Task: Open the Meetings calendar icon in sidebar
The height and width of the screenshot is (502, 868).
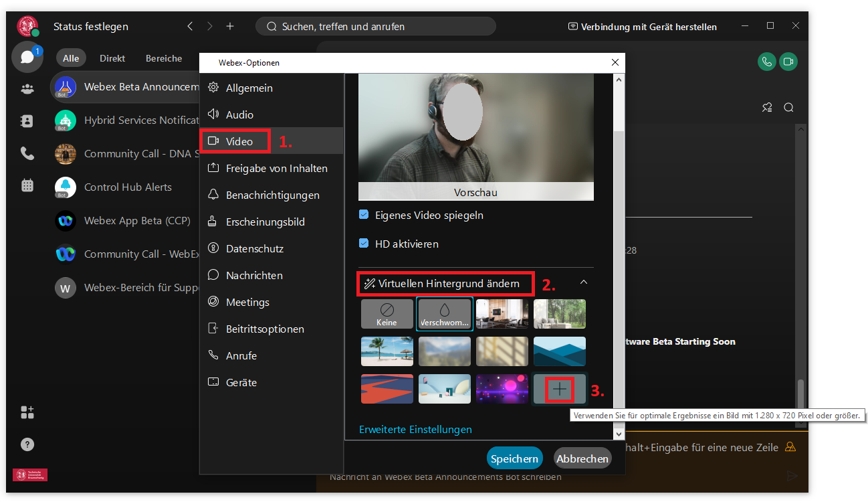Action: (x=27, y=185)
